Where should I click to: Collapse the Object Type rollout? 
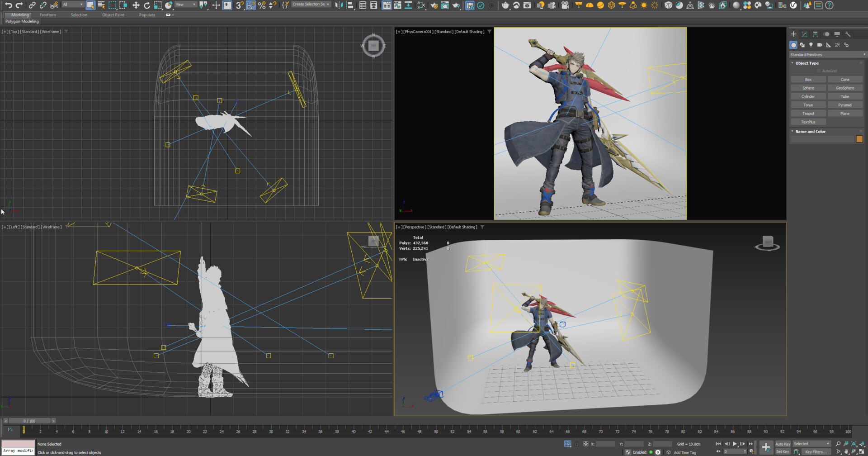point(807,63)
